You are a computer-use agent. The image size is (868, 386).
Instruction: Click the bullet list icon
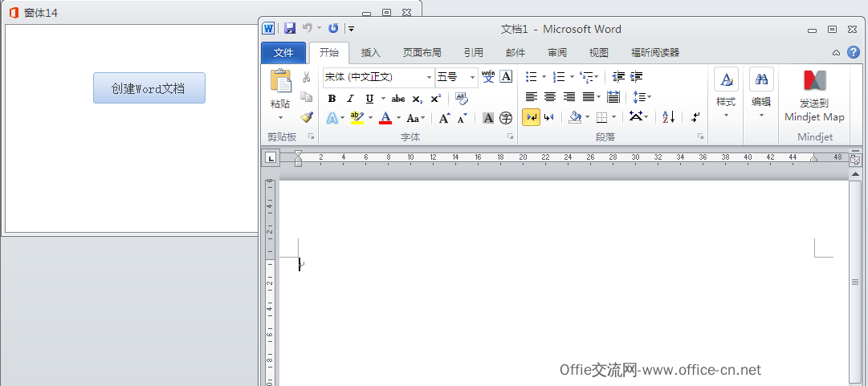pyautogui.click(x=531, y=77)
